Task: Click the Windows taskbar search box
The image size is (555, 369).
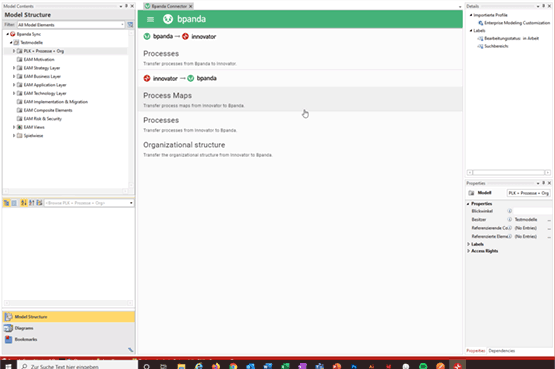Action: [x=77, y=366]
